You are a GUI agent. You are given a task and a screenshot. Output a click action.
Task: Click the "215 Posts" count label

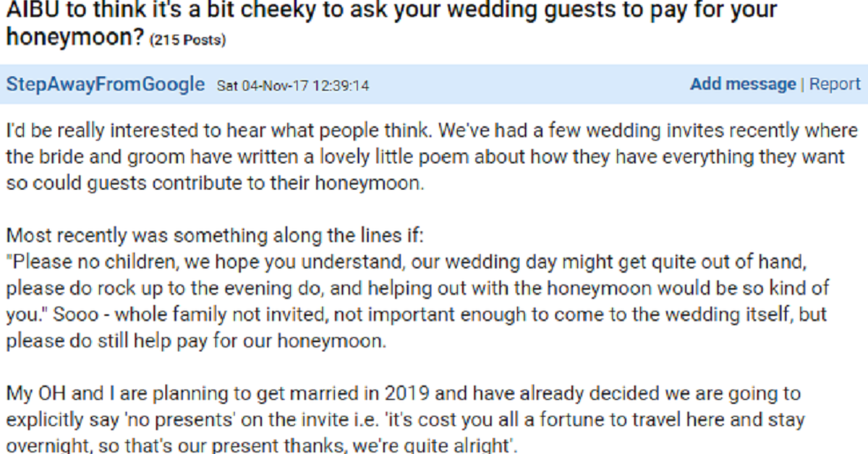point(187,40)
